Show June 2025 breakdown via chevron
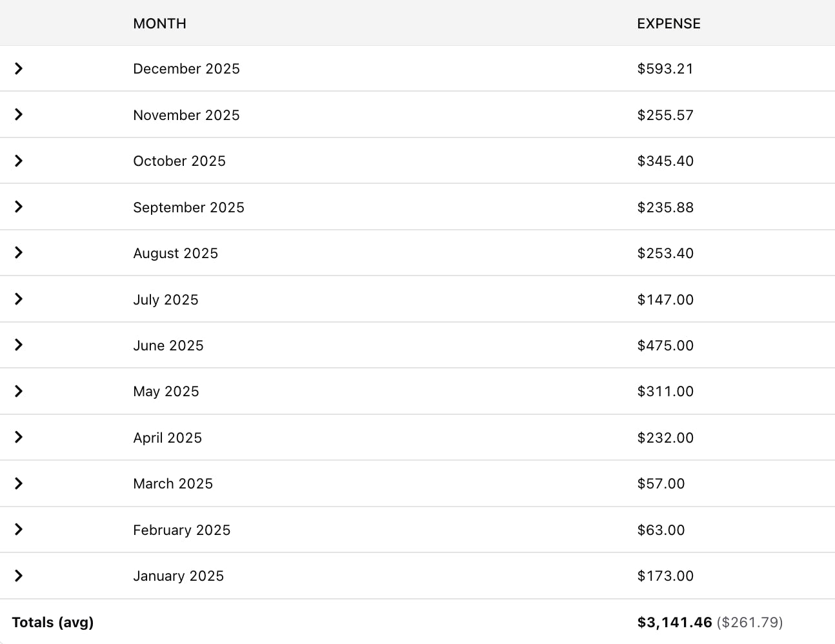 click(x=19, y=345)
